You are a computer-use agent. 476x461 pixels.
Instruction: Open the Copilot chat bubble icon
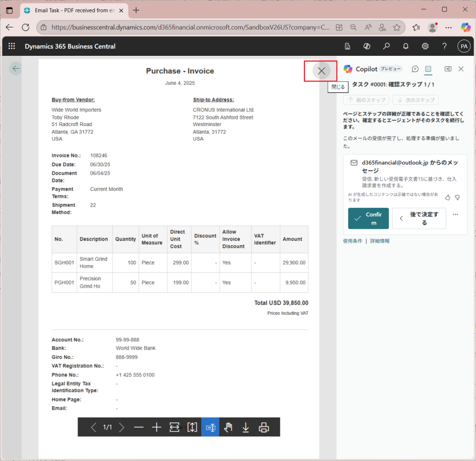[x=415, y=69]
